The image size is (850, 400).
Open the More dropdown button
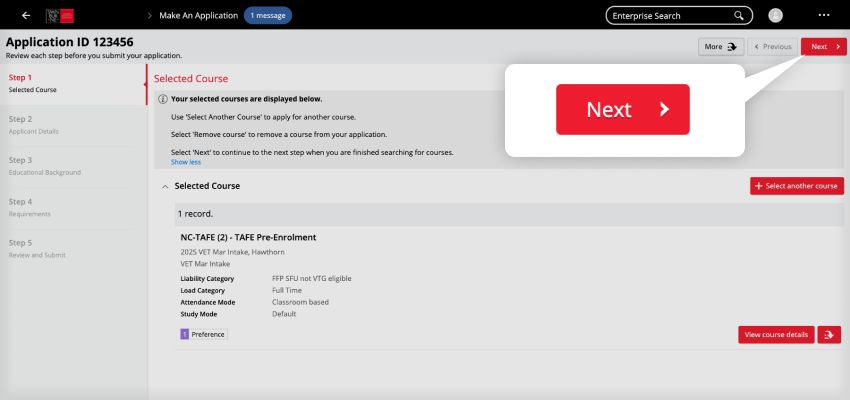pos(720,46)
